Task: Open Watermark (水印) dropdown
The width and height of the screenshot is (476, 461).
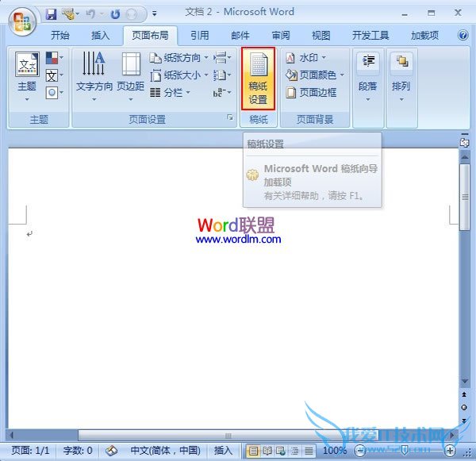Action: [x=306, y=57]
